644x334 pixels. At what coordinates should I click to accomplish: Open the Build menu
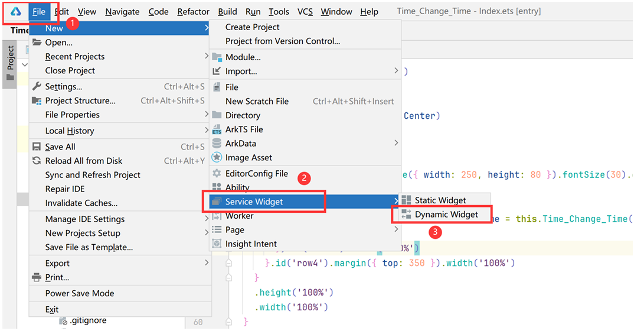pyautogui.click(x=227, y=12)
